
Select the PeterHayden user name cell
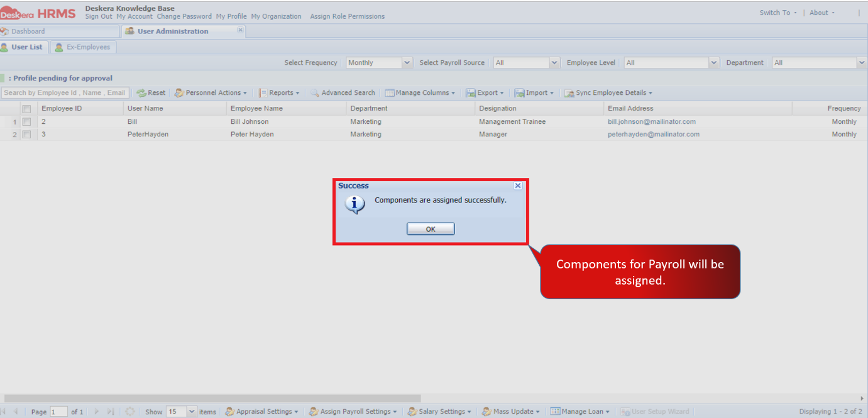pos(148,135)
